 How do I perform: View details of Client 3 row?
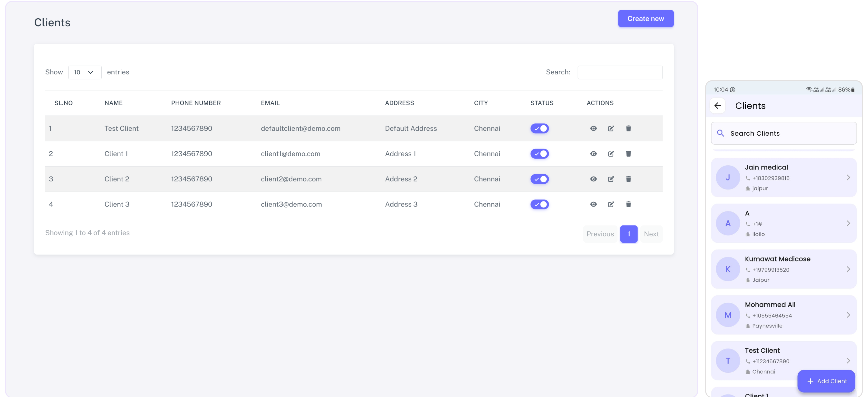593,204
